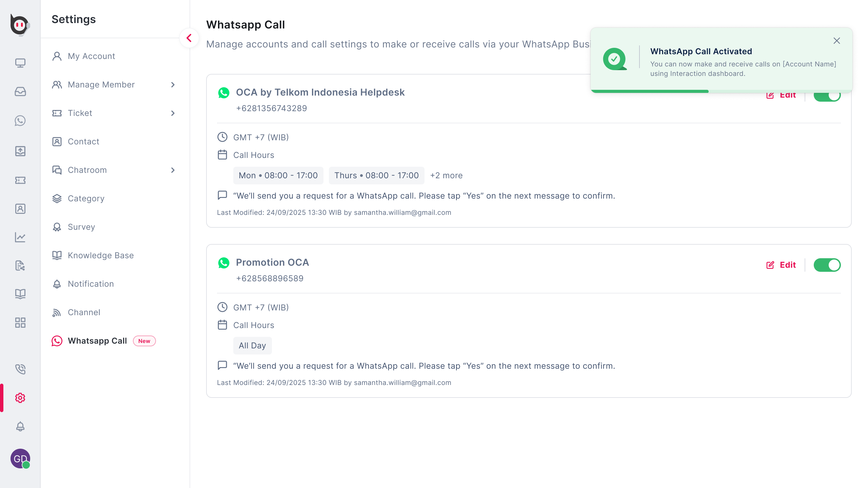Expand the Ticket settings submenu
This screenshot has height=488, width=868.
point(173,113)
